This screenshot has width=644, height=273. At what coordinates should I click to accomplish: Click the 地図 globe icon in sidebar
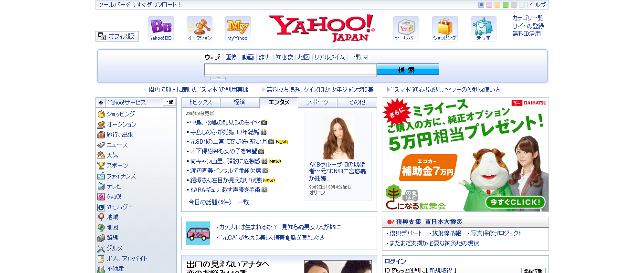101,228
